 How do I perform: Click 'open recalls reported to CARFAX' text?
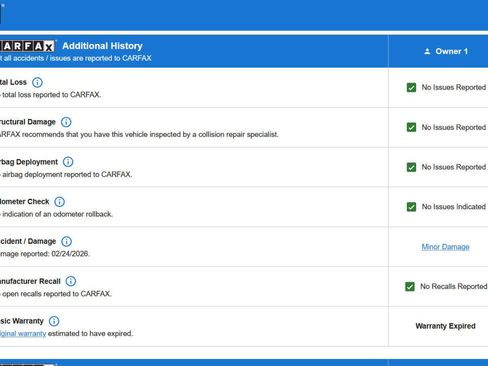pyautogui.click(x=57, y=294)
